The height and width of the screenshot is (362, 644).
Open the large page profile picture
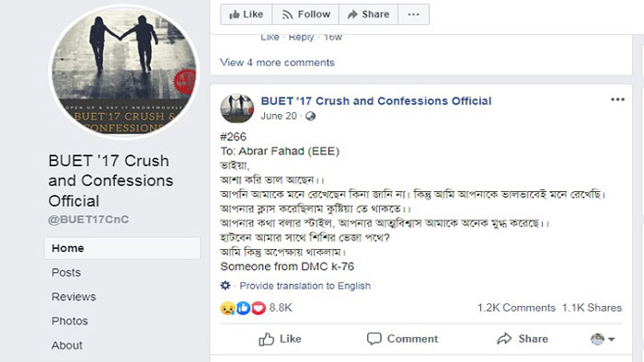[123, 73]
